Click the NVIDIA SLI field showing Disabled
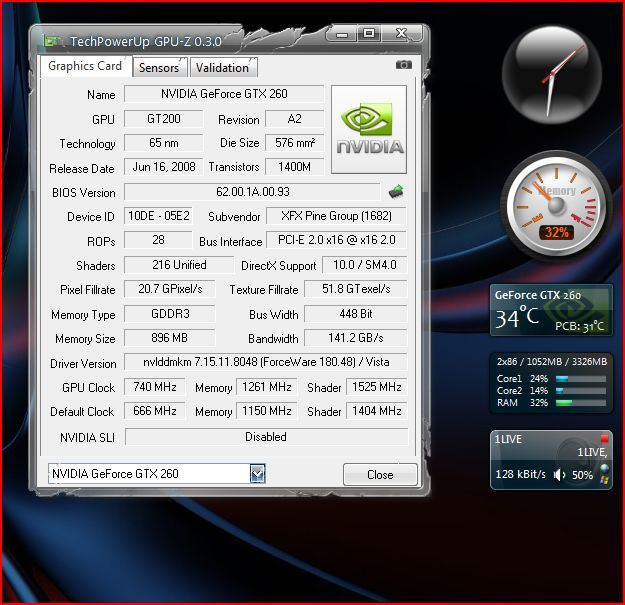Viewport: 625px width, 605px height. (x=266, y=437)
